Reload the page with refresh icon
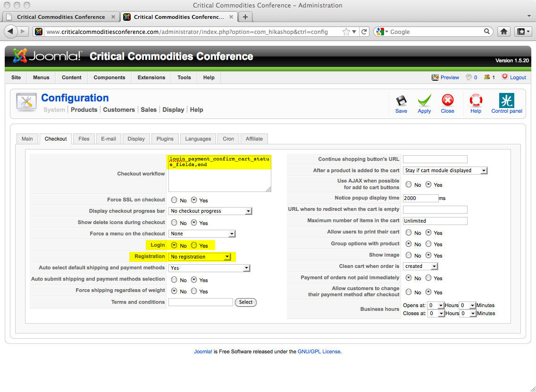 [x=364, y=32]
